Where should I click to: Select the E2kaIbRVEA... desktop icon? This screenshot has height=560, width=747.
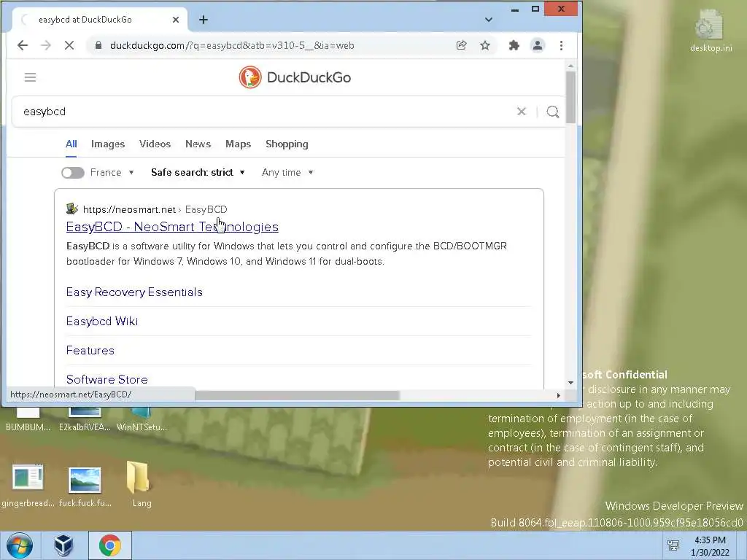click(x=85, y=421)
